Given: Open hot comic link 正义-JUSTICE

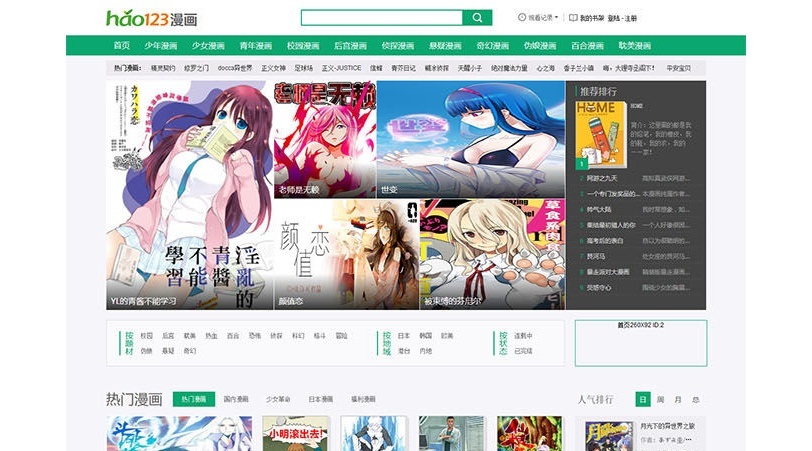Looking at the screenshot, I should pos(341,68).
